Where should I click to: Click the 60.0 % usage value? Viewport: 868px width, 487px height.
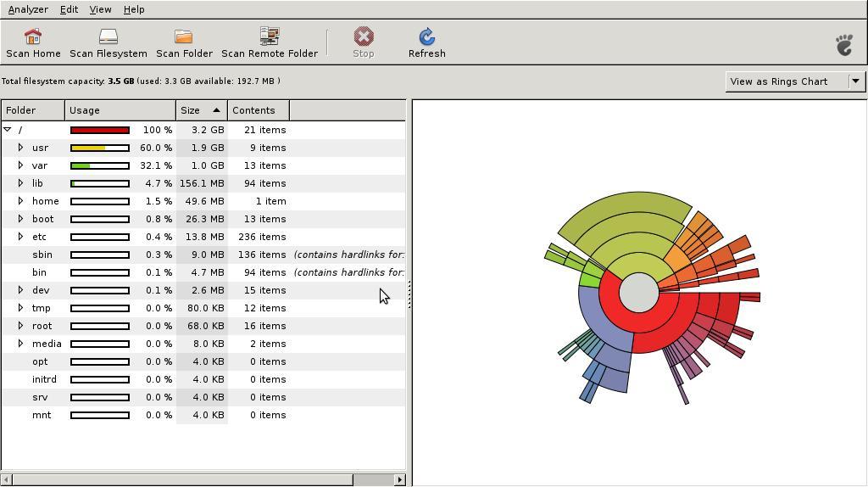(x=156, y=148)
